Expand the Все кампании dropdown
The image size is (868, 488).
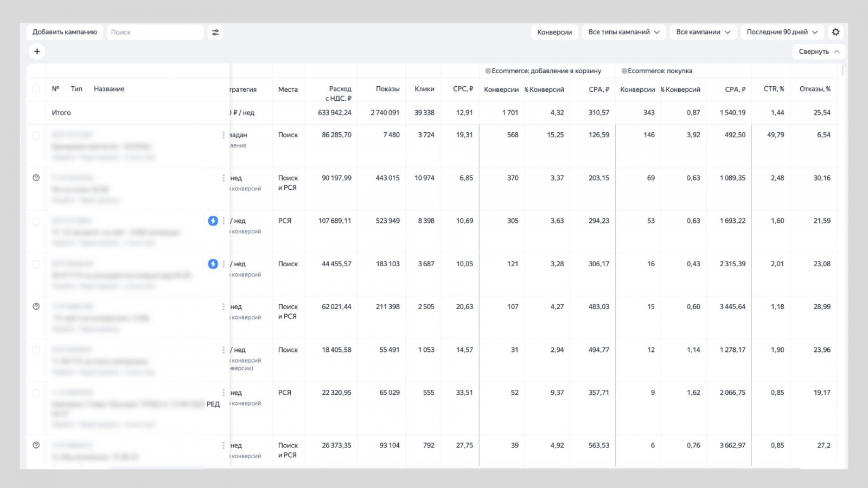(x=703, y=32)
